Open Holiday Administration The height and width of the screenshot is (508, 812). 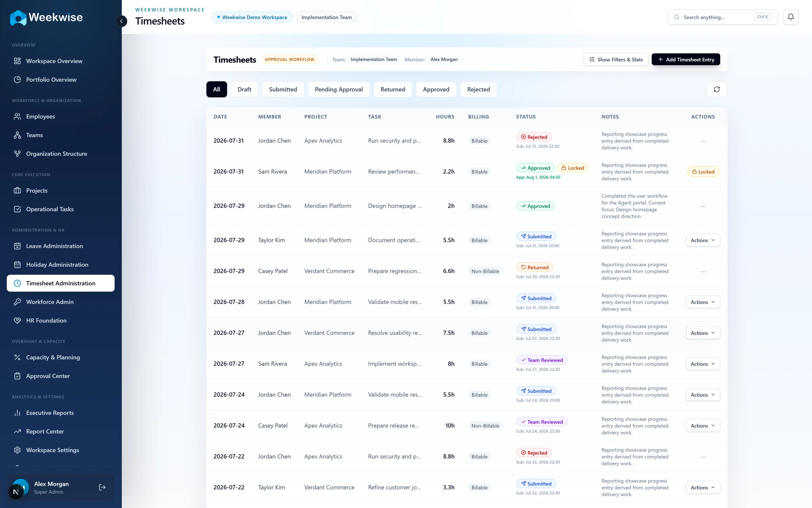click(61, 265)
